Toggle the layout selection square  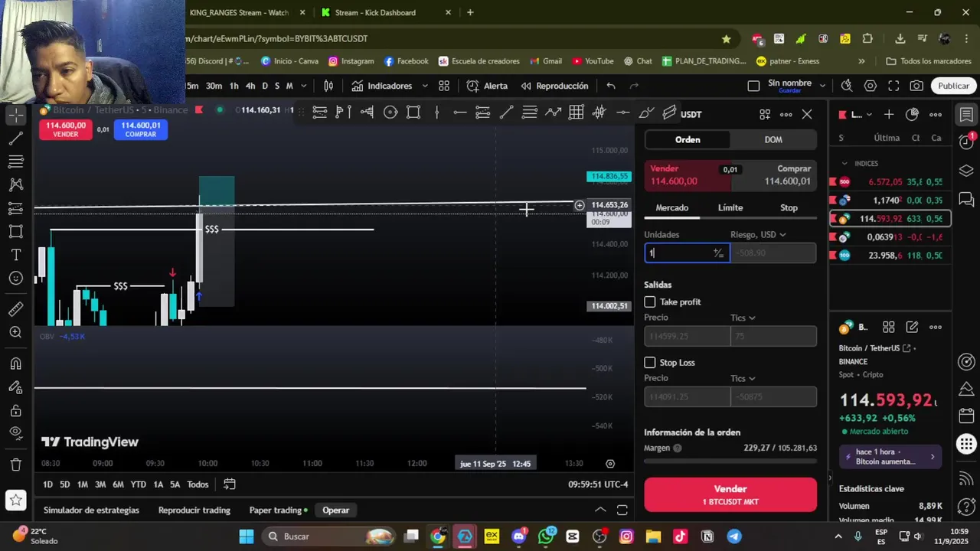coord(753,86)
